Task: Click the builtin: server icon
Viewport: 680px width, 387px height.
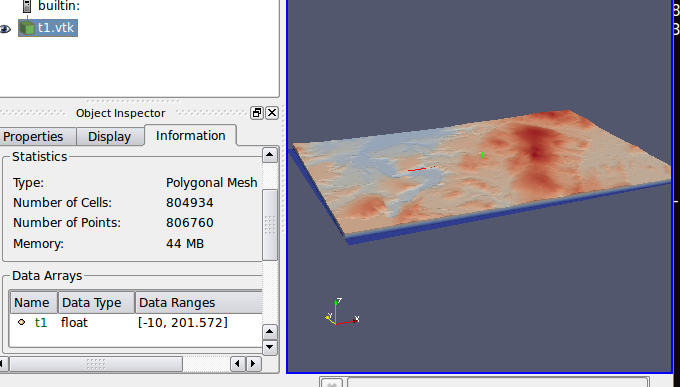Action: click(x=27, y=6)
